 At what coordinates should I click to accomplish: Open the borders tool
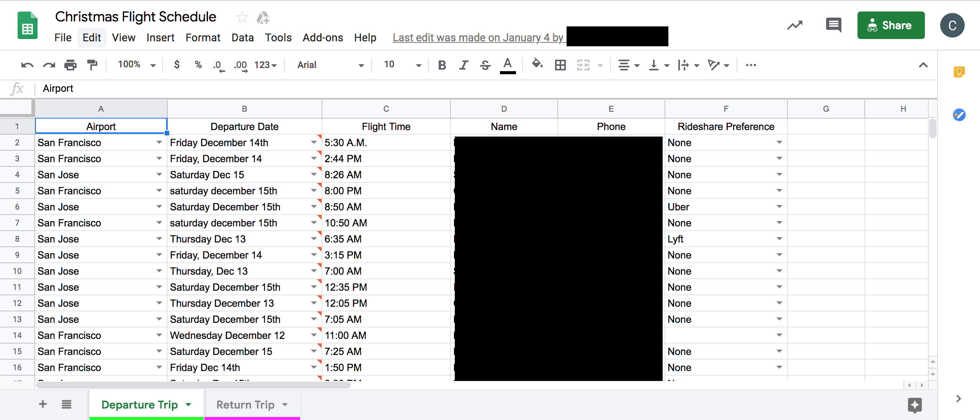coord(560,65)
